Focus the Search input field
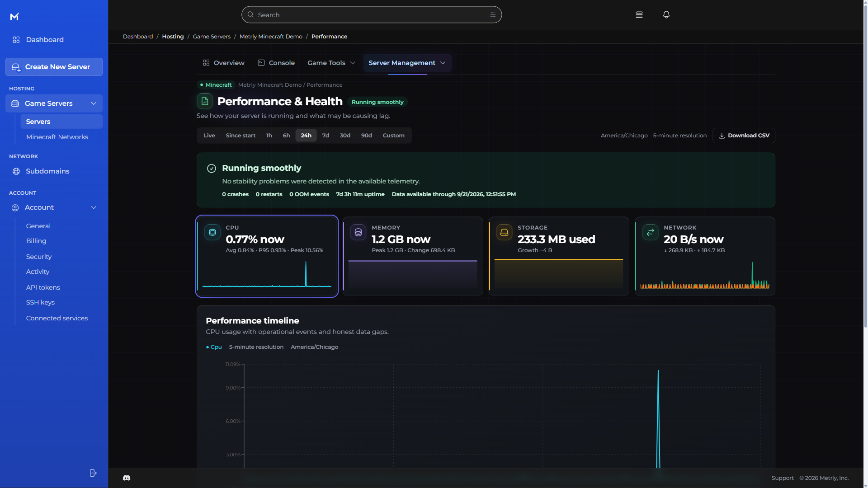Image resolution: width=868 pixels, height=488 pixels. (372, 15)
